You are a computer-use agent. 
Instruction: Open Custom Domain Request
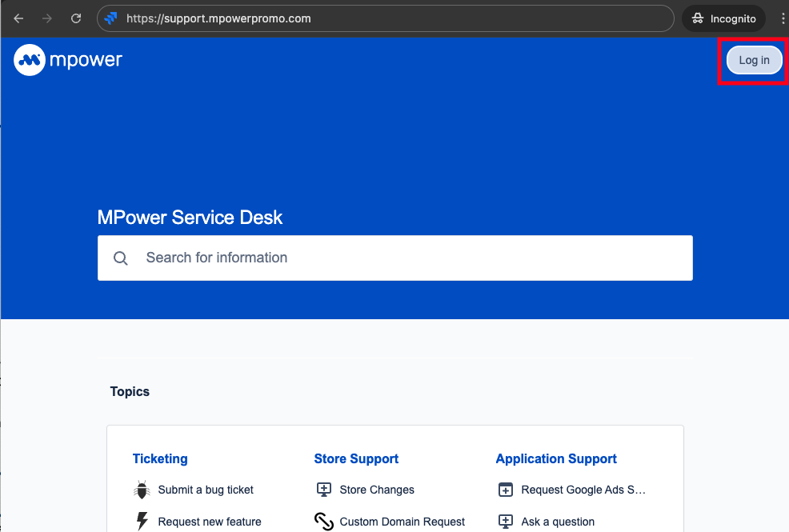click(x=402, y=522)
